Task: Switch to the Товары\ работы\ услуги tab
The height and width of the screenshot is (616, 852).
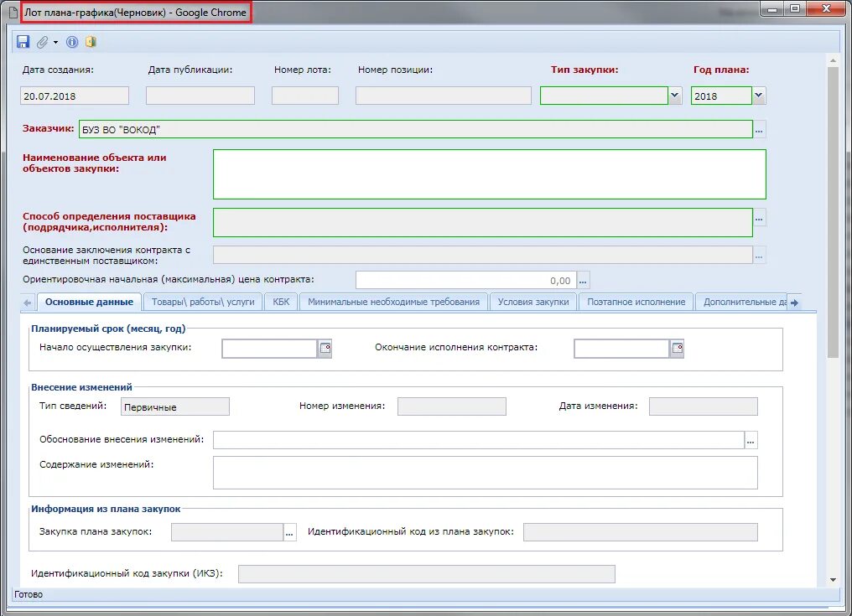Action: pyautogui.click(x=203, y=302)
